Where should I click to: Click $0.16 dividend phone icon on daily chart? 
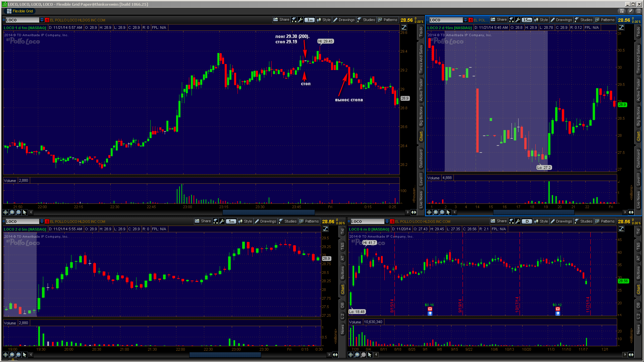pyautogui.click(x=430, y=309)
